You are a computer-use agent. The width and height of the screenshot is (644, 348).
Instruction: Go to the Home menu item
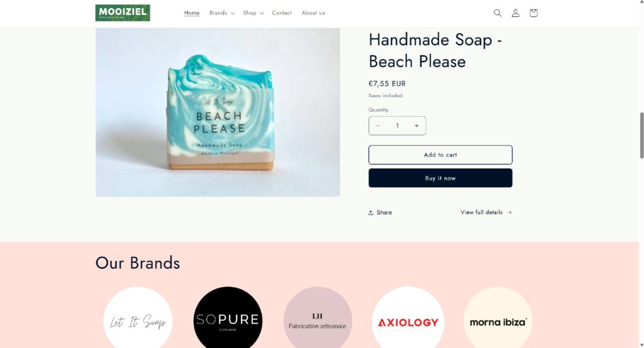(x=192, y=13)
